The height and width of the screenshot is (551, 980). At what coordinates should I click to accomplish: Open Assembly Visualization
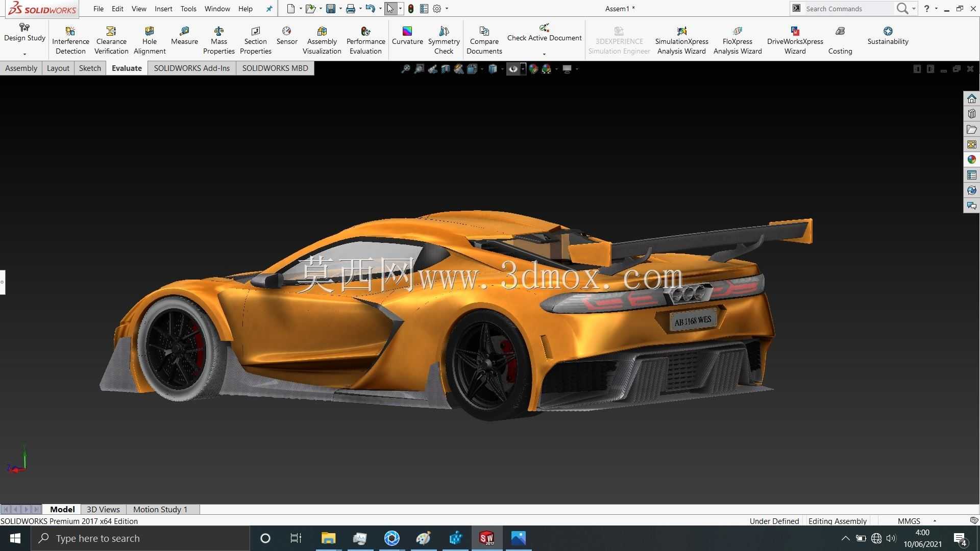322,41
